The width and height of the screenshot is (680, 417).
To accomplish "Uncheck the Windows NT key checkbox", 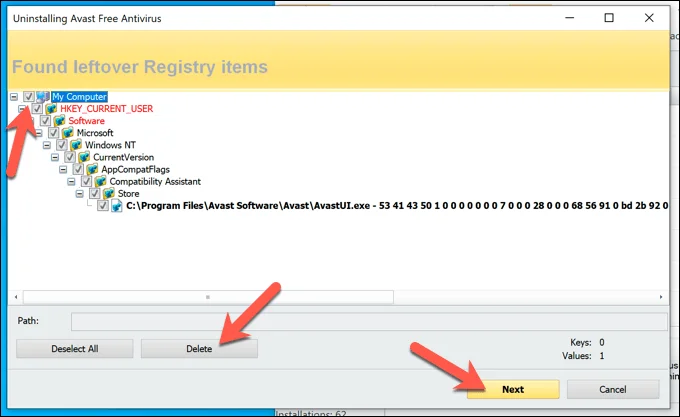I will [x=62, y=145].
